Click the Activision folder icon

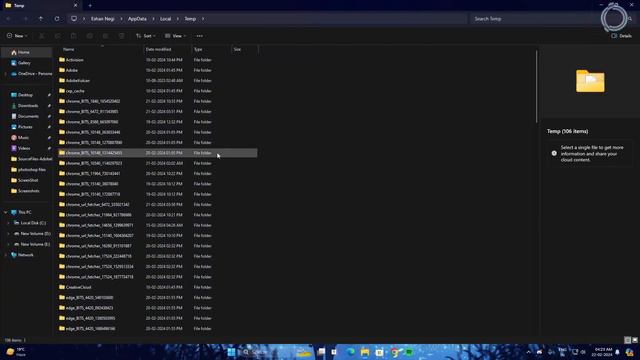pos(62,60)
